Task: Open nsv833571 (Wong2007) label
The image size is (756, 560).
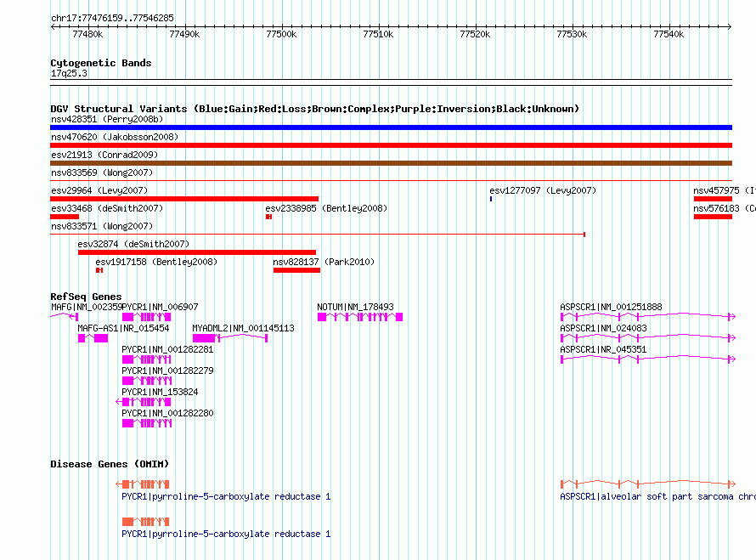Action: pos(102,226)
